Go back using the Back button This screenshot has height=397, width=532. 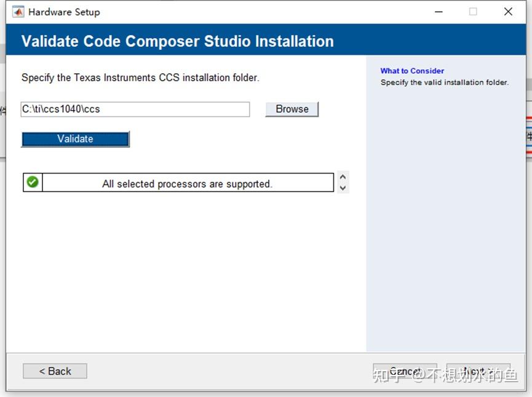(54, 371)
